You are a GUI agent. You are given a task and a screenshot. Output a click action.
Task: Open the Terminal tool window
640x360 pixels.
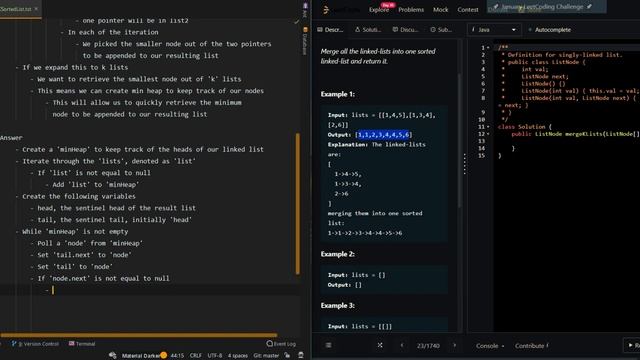point(82,344)
